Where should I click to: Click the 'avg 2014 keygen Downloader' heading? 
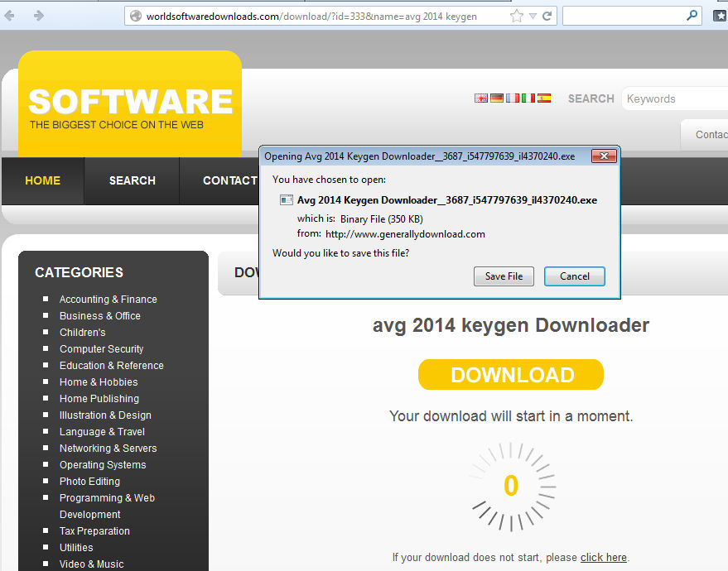pos(511,325)
